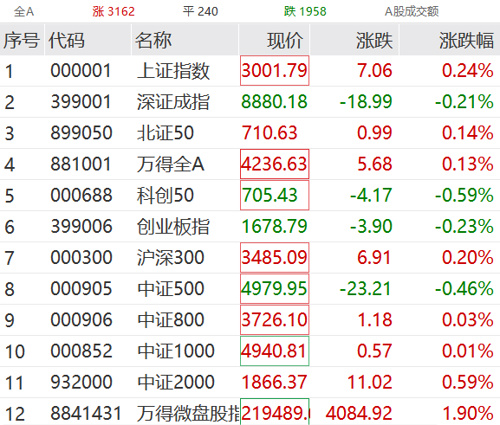This screenshot has width=500, height=425.
Task: Select the 中证1000 row name
Action: [x=176, y=351]
